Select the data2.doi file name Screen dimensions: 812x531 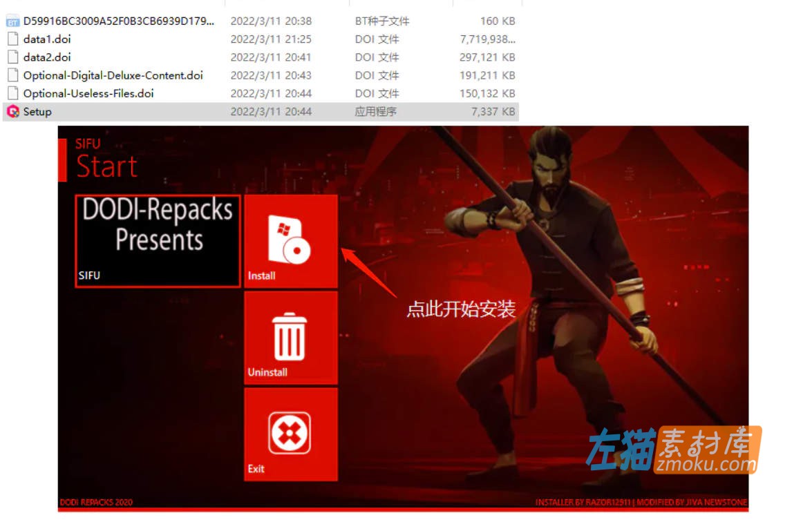pyautogui.click(x=47, y=57)
